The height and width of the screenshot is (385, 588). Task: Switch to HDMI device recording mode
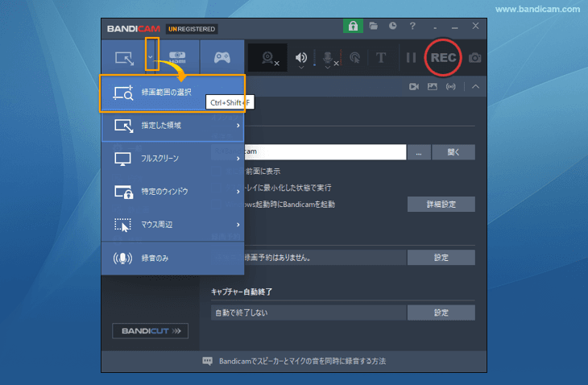pyautogui.click(x=177, y=57)
